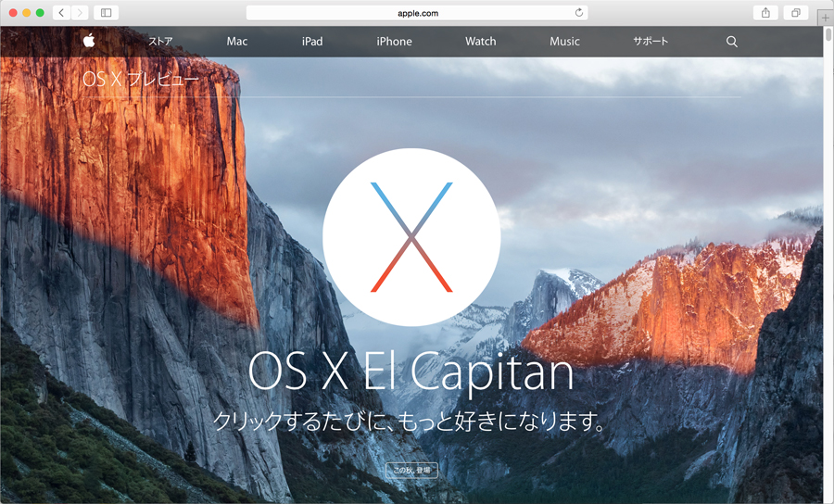This screenshot has width=834, height=504.
Task: Enter full screen with green button
Action: (x=40, y=13)
